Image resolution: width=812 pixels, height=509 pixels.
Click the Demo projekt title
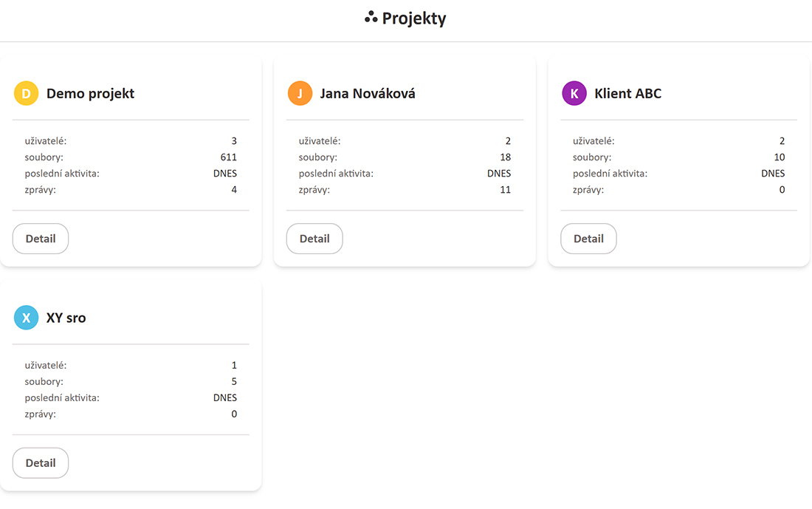click(90, 94)
